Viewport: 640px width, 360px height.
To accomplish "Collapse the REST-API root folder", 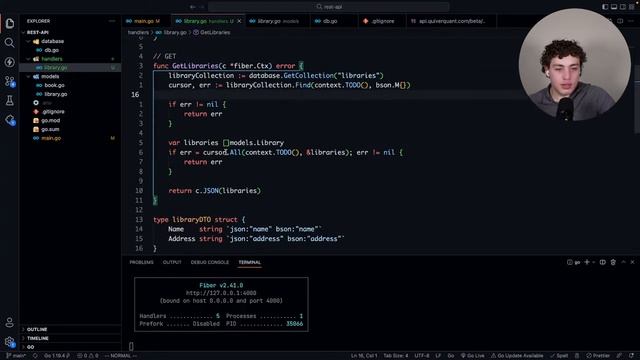I will click(x=70, y=32).
